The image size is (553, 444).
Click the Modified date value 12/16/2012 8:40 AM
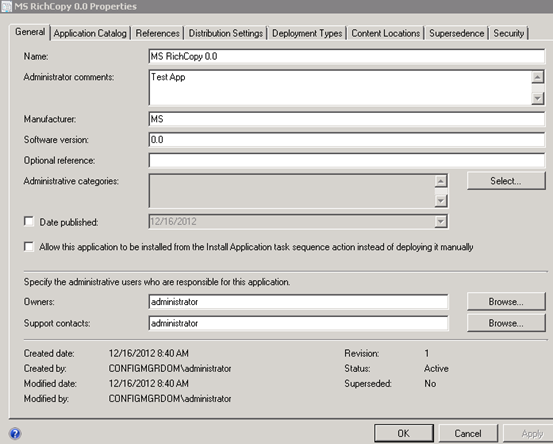point(149,384)
